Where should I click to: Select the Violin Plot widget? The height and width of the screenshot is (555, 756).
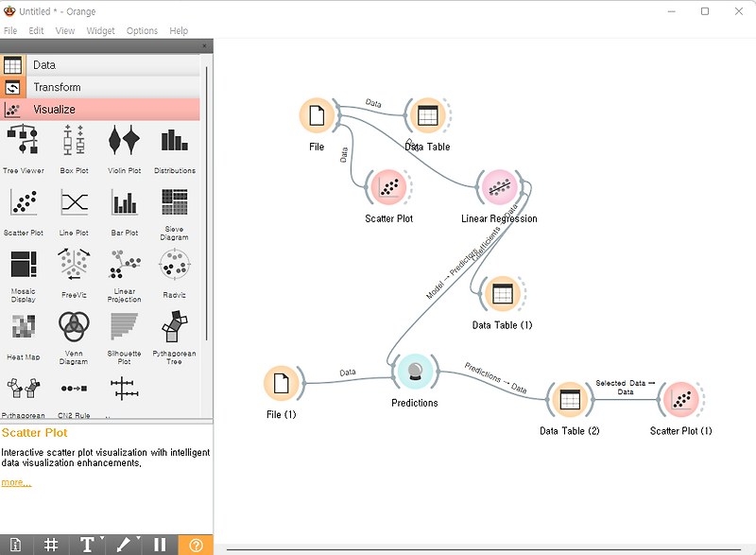[125, 148]
